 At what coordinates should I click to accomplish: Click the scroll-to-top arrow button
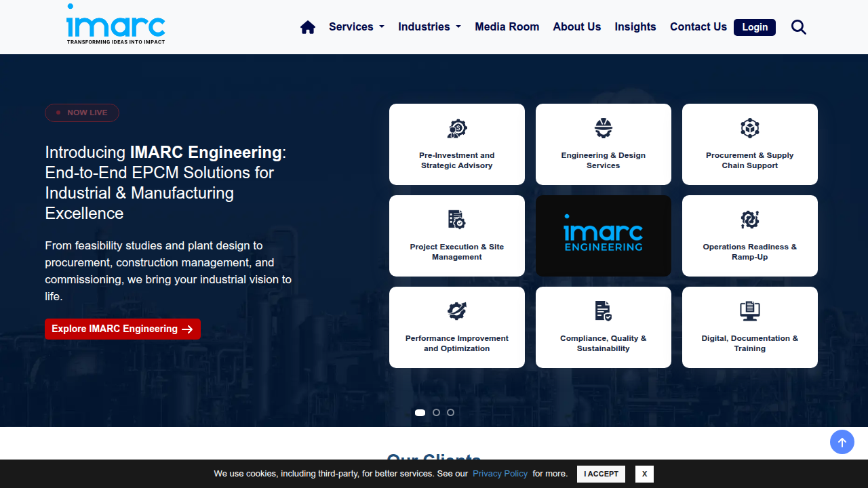842,443
